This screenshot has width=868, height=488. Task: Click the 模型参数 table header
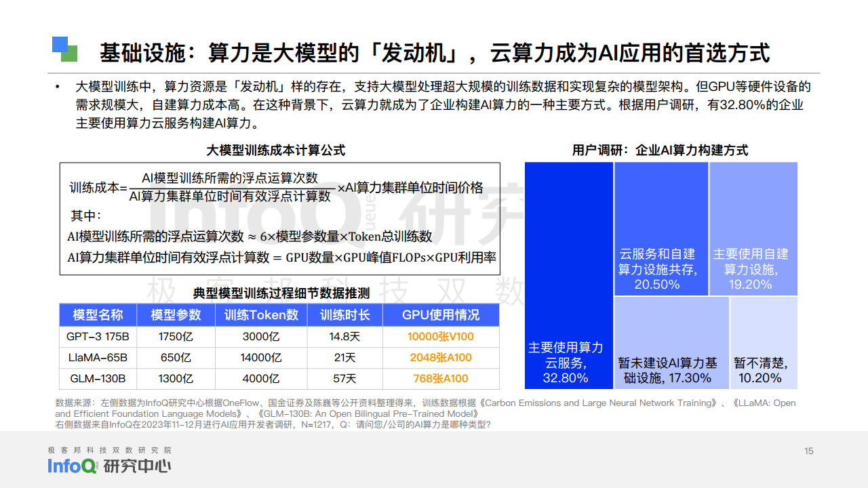(176, 314)
